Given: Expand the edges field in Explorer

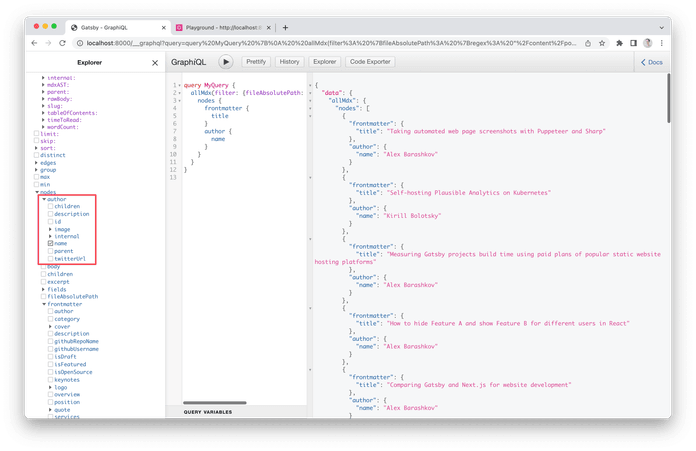Looking at the screenshot, I should pyautogui.click(x=37, y=162).
